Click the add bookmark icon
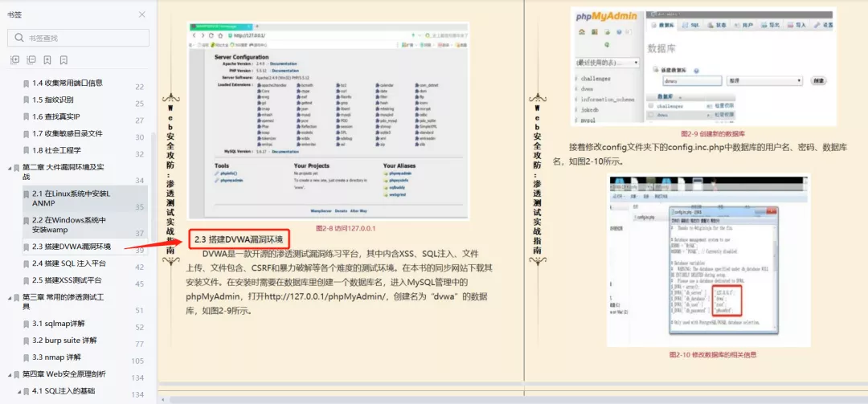The height and width of the screenshot is (404, 868). click(x=47, y=59)
